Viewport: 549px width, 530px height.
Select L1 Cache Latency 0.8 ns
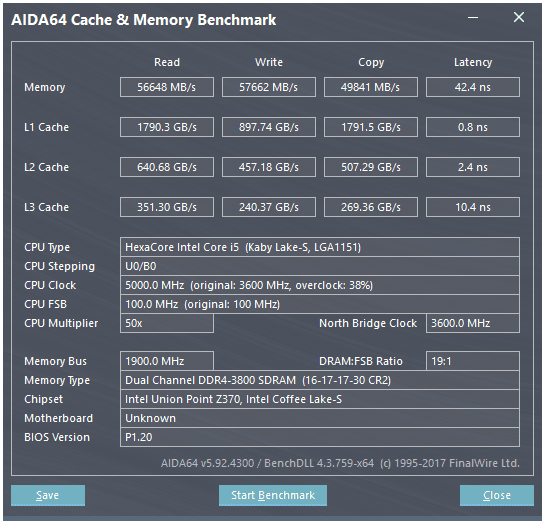click(473, 127)
